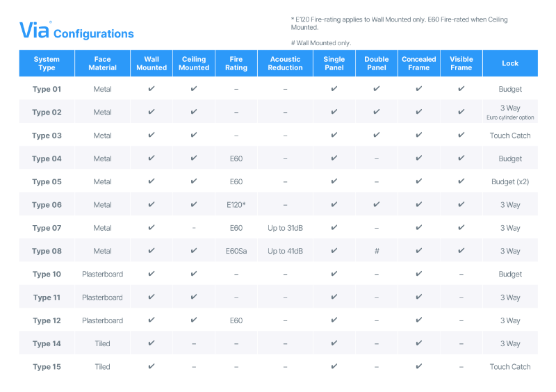556x392 pixels.
Task: Click the Wall Mounted checkmark for Type 11
Action: point(152,297)
